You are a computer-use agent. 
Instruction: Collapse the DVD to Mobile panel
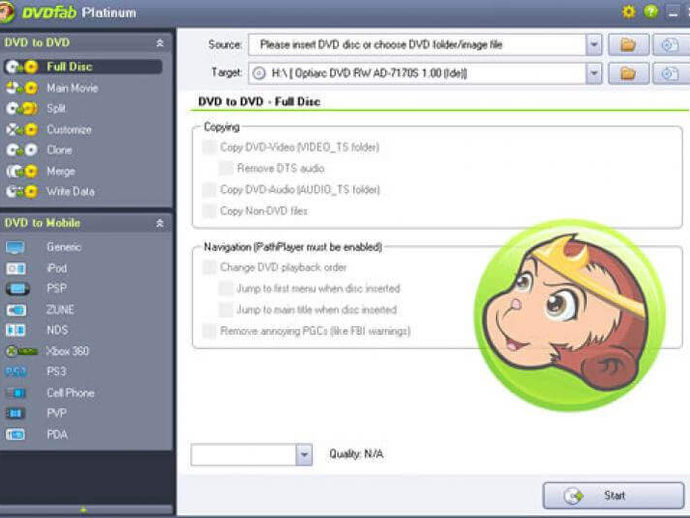pos(160,224)
